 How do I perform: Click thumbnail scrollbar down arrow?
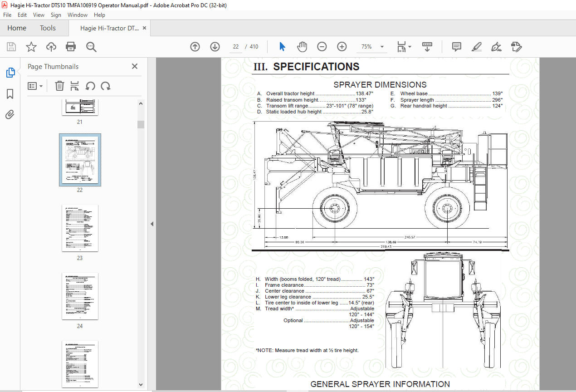pyautogui.click(x=141, y=384)
